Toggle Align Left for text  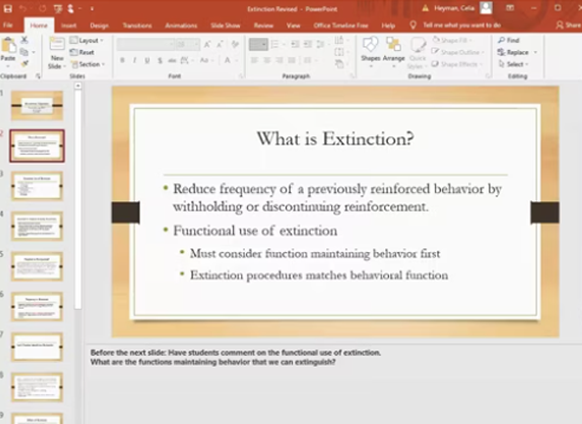pyautogui.click(x=254, y=60)
